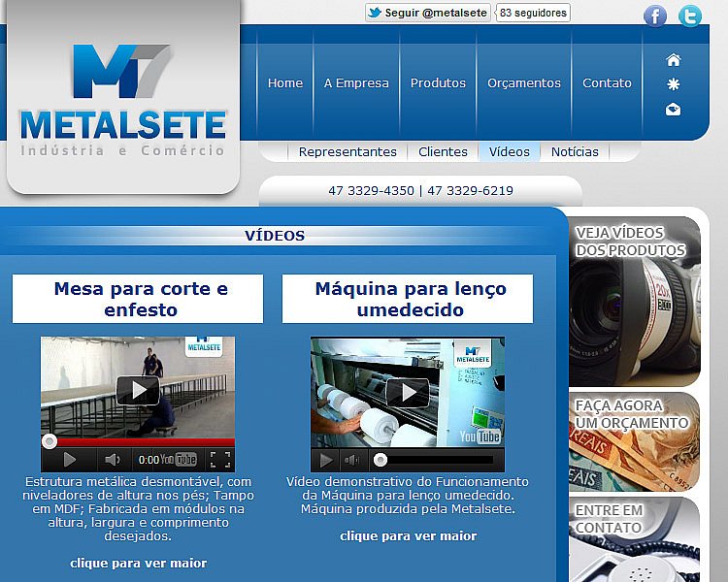Click 'clique para ver maior' under Máquina video
Viewport: 728px width, 582px height.
(x=408, y=536)
